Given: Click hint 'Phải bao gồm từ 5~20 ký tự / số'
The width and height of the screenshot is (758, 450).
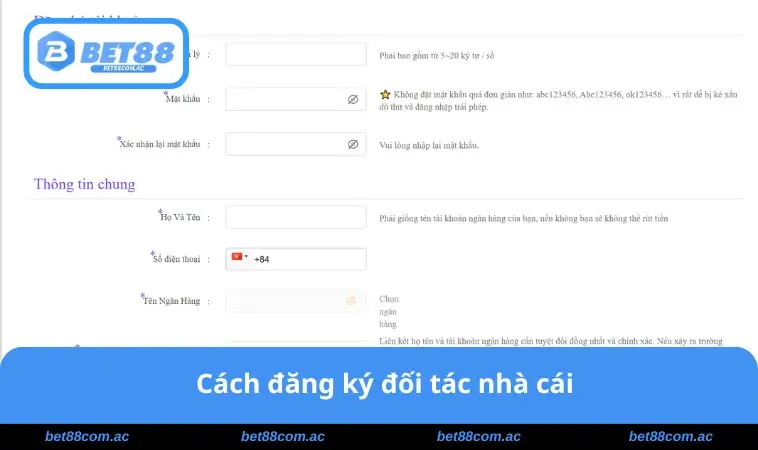Looking at the screenshot, I should tap(437, 56).
